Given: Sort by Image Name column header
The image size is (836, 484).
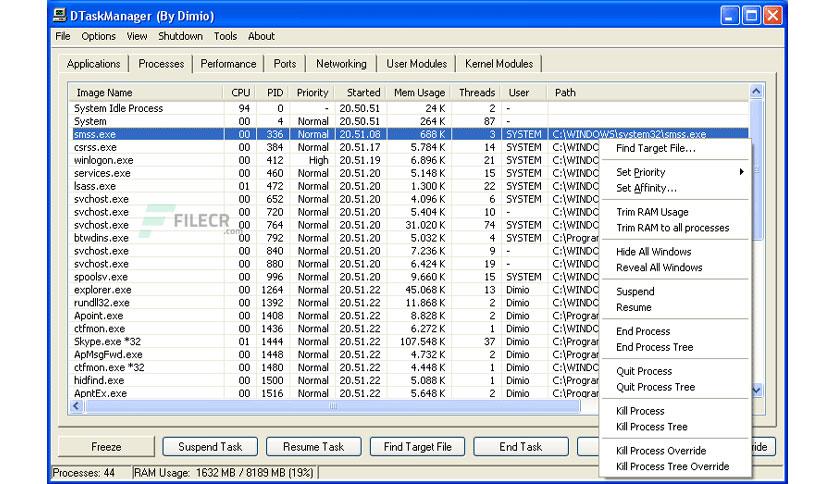Looking at the screenshot, I should 146,93.
